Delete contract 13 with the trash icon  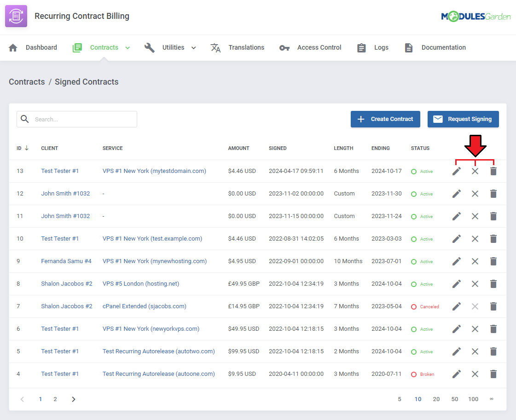click(493, 171)
